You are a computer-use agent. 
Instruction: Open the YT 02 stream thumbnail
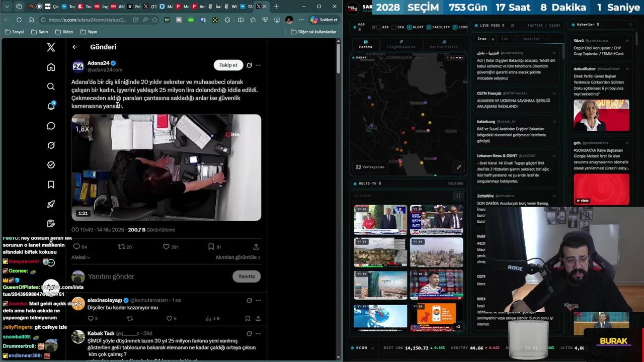436,220
